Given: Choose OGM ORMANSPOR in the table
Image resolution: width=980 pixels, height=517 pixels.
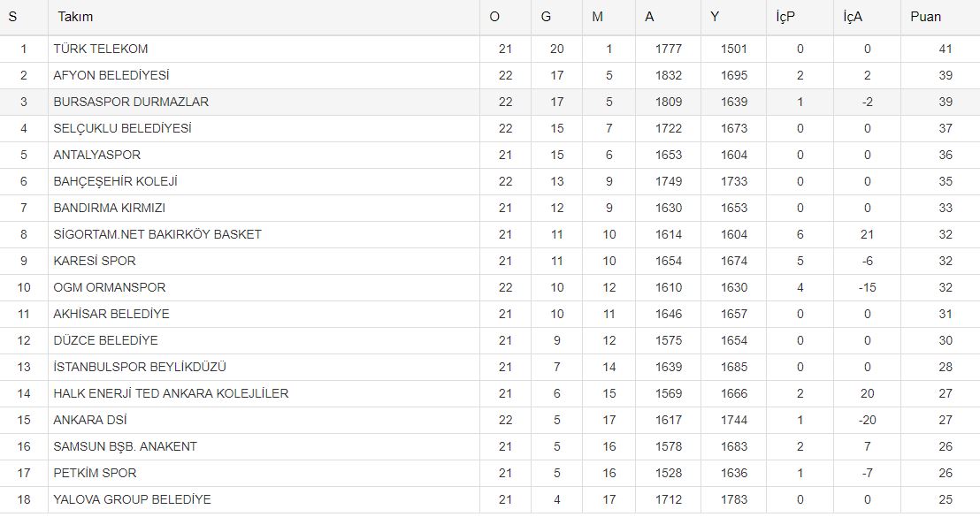Looking at the screenshot, I should [x=110, y=287].
